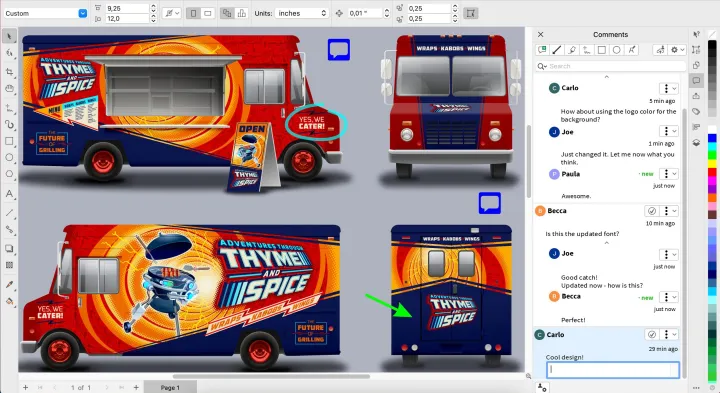Open options menu for Carlo's 5 min ago comment
Viewport: 720px width, 393px height.
pyautogui.click(x=669, y=88)
